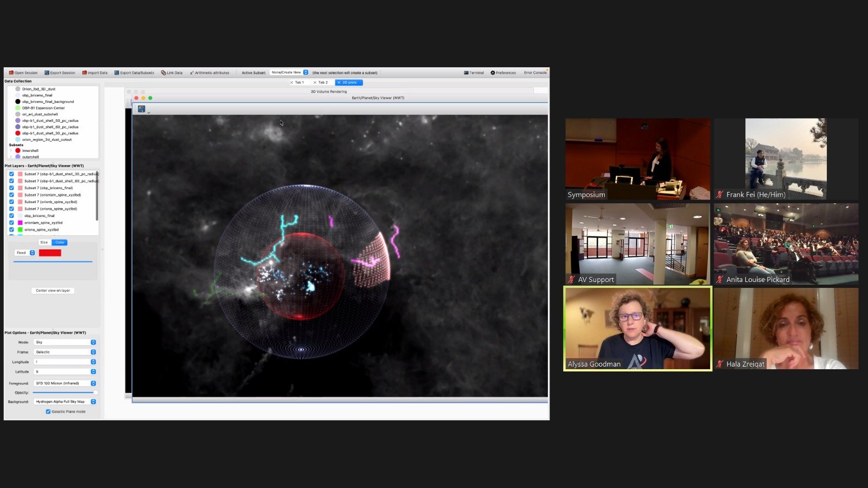The width and height of the screenshot is (868, 488).
Task: Close Tab 2 with its X icon
Action: click(x=315, y=82)
